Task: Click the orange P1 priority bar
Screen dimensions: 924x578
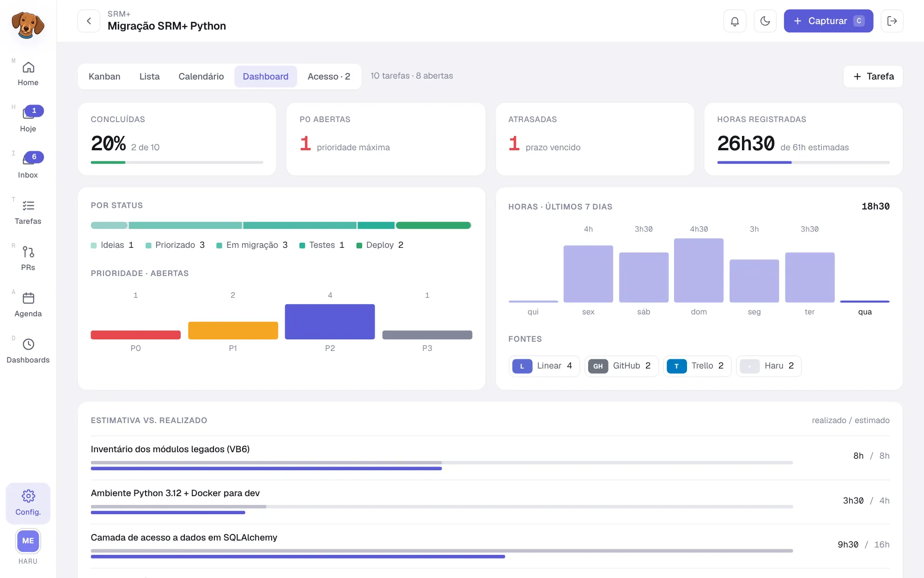Action: coord(233,331)
